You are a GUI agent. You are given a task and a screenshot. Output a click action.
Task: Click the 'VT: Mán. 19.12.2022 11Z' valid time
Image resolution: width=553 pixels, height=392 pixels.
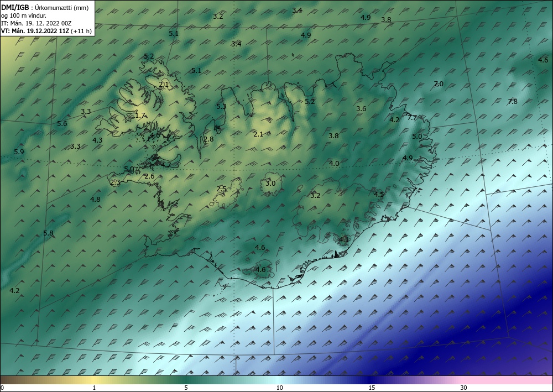(x=35, y=31)
